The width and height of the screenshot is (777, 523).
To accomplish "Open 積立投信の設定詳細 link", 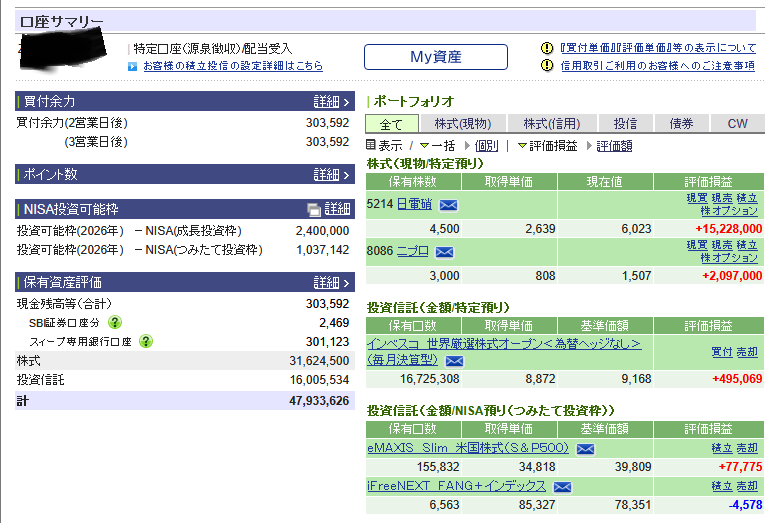I will [x=232, y=66].
